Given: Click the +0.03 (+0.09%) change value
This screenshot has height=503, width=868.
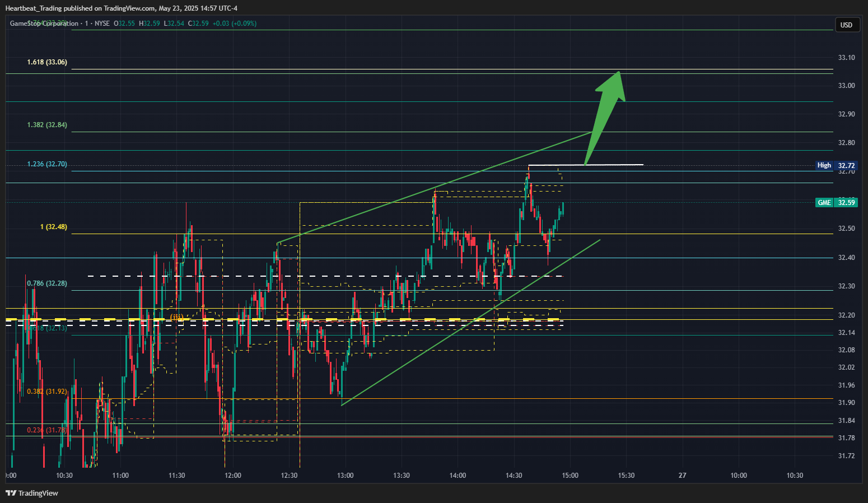Looking at the screenshot, I should point(235,24).
